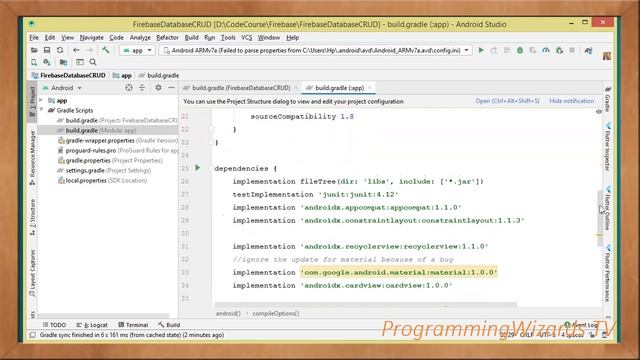Click green run gutter arrow beside dependencies
This screenshot has width=640, height=360.
click(x=198, y=167)
